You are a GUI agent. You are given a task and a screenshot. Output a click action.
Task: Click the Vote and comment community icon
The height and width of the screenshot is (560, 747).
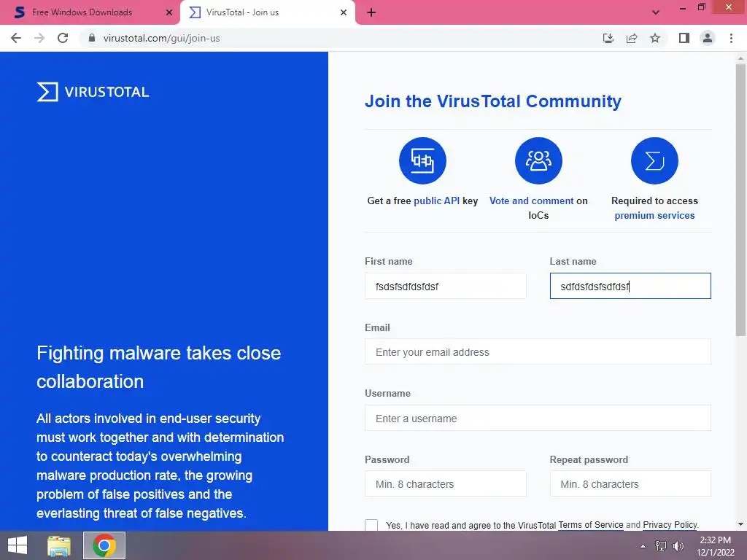(x=538, y=160)
